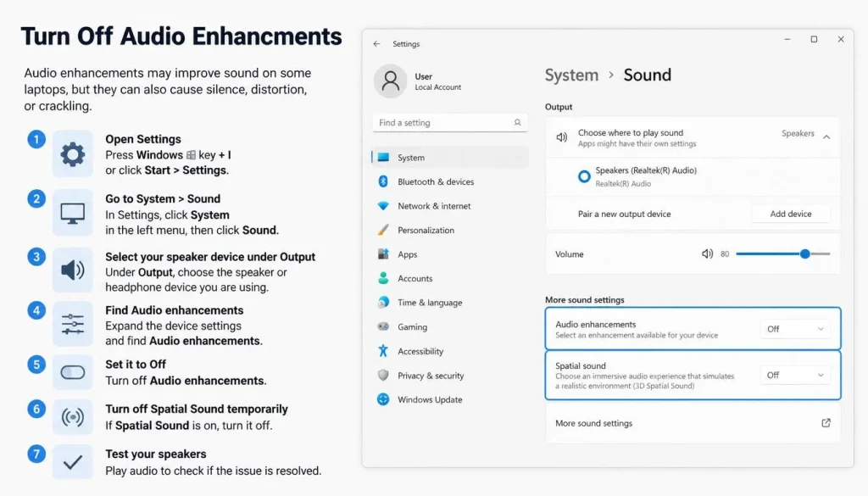The image size is (868, 496).
Task: Click the Time & language globe icon
Action: coord(383,302)
